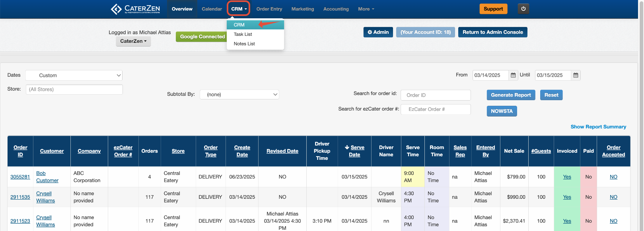Click the orange Support button
The image size is (644, 231).
493,9
